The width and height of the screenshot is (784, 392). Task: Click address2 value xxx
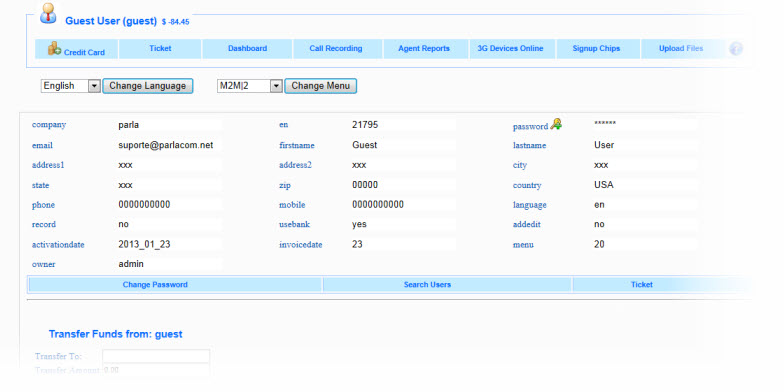(x=359, y=165)
